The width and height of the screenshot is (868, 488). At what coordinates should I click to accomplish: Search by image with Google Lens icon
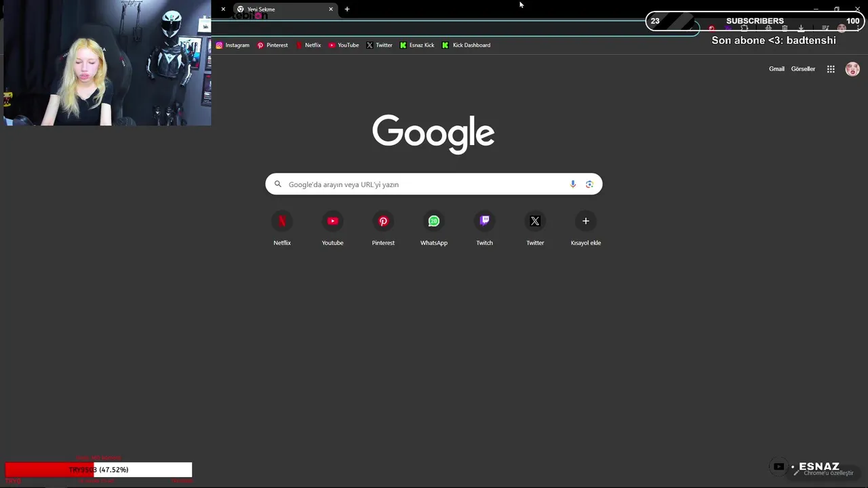click(x=589, y=184)
